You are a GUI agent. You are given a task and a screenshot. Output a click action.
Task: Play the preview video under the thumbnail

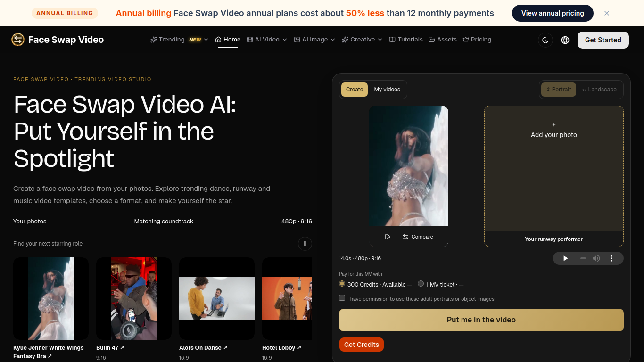click(388, 237)
